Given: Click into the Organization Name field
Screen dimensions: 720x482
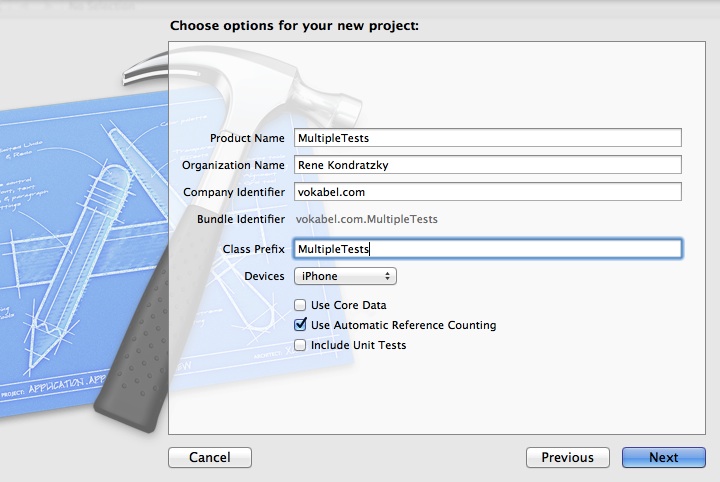Looking at the screenshot, I should coord(486,165).
